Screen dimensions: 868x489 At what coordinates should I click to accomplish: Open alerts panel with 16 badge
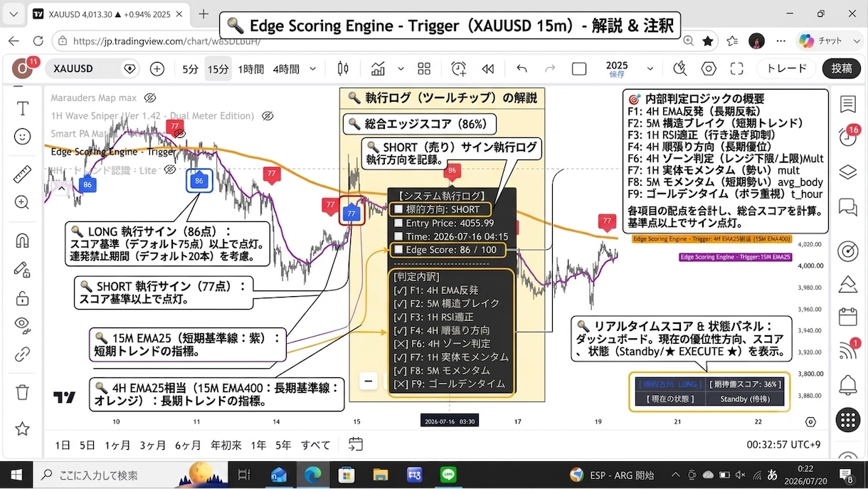[847, 137]
